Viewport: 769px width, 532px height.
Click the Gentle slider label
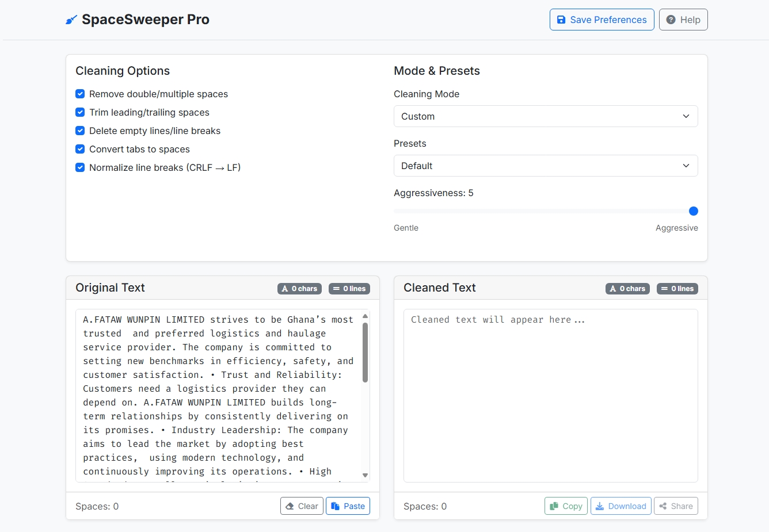click(x=406, y=228)
